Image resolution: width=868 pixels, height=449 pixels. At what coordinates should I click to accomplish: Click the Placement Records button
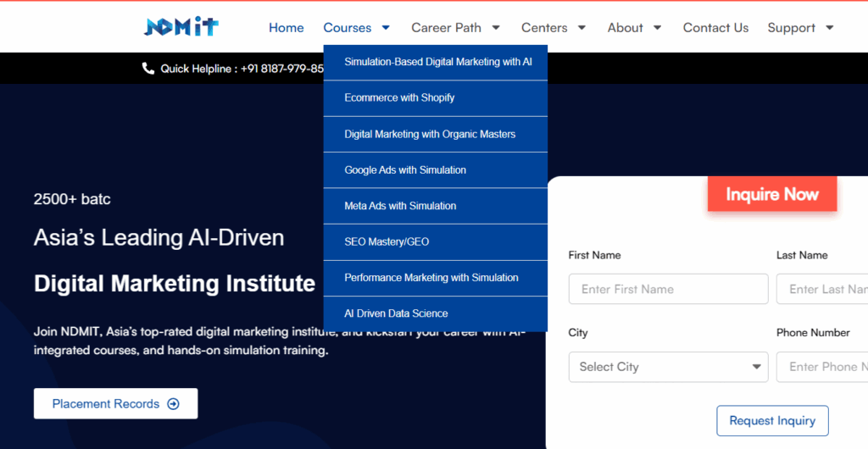[115, 403]
